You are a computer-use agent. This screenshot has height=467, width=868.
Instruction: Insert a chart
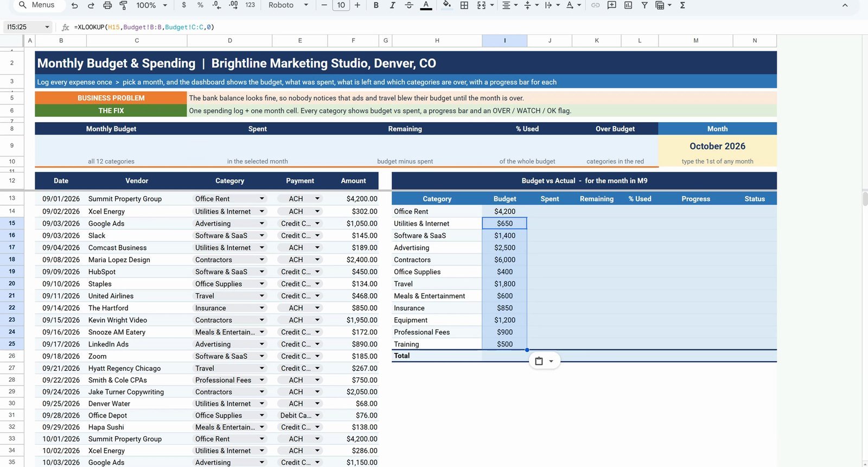pyautogui.click(x=628, y=5)
